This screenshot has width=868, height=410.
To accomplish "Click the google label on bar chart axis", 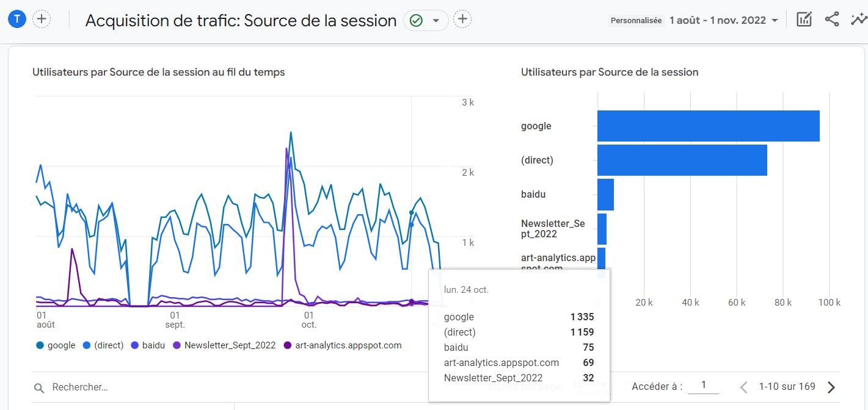I will tap(536, 126).
